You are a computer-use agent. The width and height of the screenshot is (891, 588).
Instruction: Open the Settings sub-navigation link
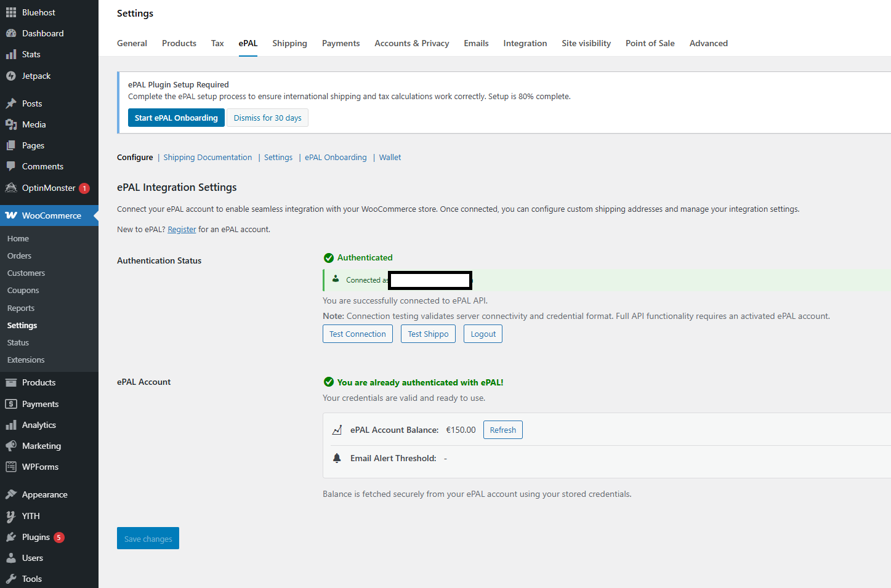[278, 158]
